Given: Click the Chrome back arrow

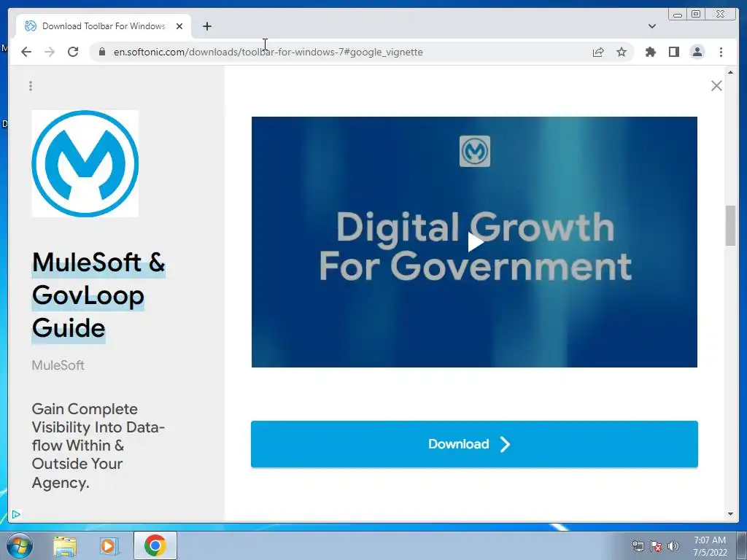Looking at the screenshot, I should [x=26, y=52].
